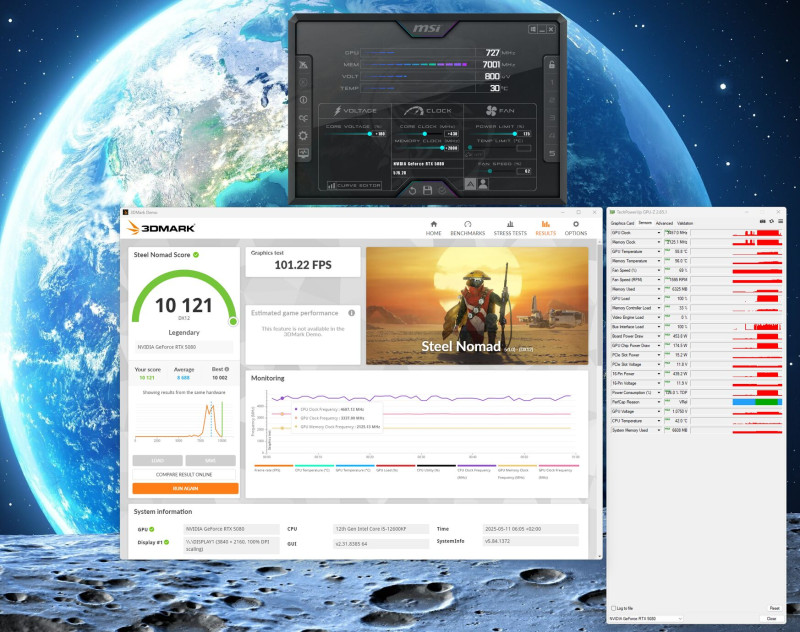This screenshot has height=632, width=800.
Task: Click the 3DMark window vertical scrollbar
Action: (x=600, y=398)
